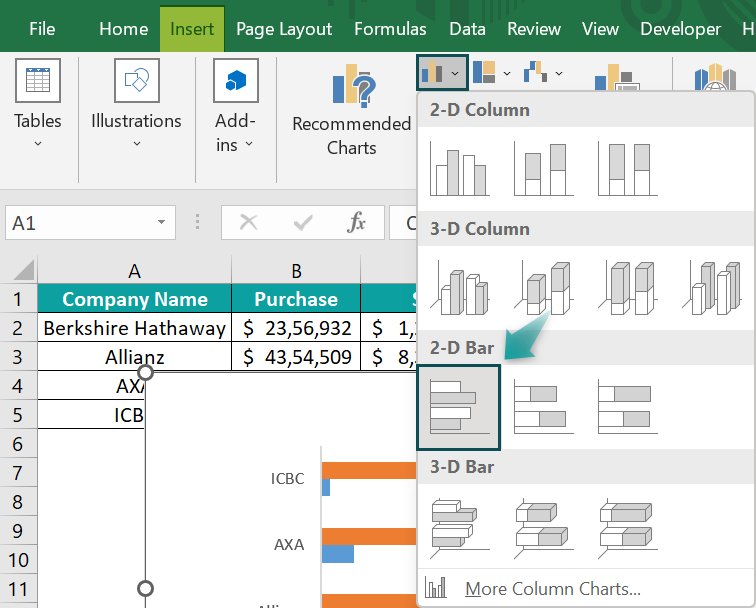Expand the Add-ins dropdown chevron
The height and width of the screenshot is (608, 756).
(x=249, y=144)
